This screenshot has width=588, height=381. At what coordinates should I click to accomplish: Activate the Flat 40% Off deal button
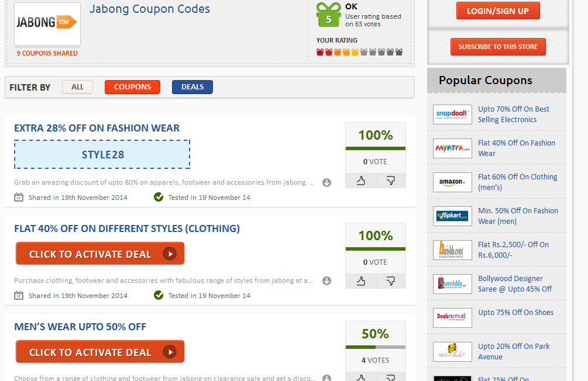point(100,254)
